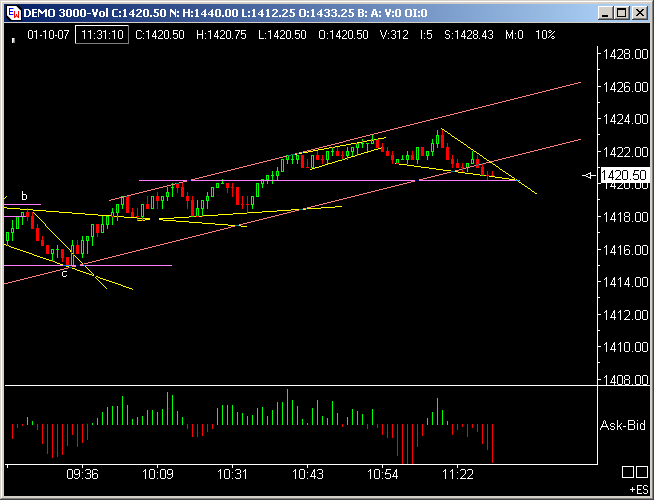Click the 09:36 time axis label

(x=82, y=474)
